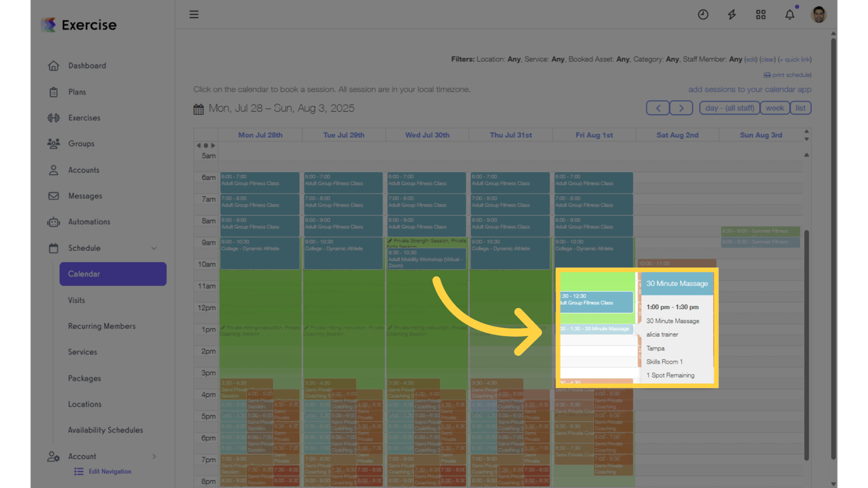Screen dimensions: 868x488
Task: Open the Visits page
Action: pos(76,301)
